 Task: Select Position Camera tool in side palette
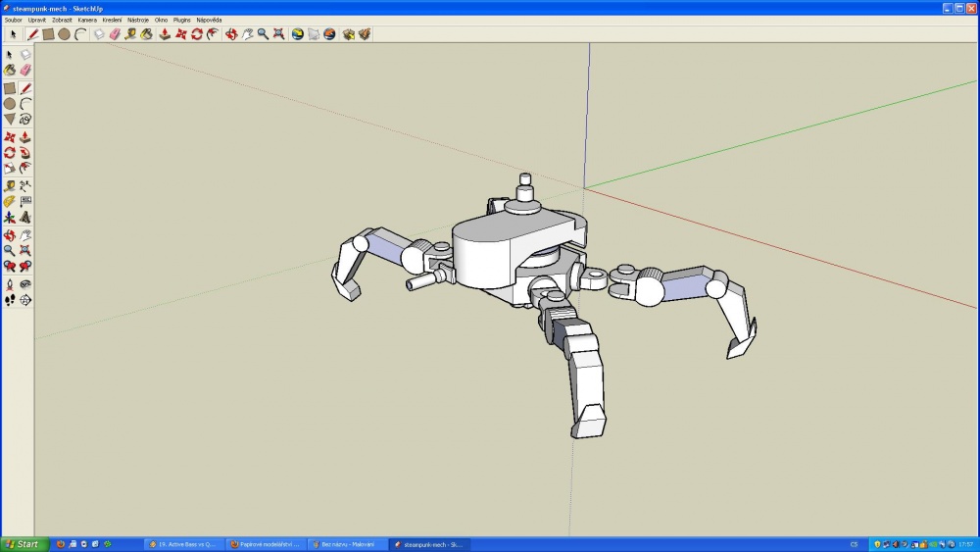[x=10, y=284]
